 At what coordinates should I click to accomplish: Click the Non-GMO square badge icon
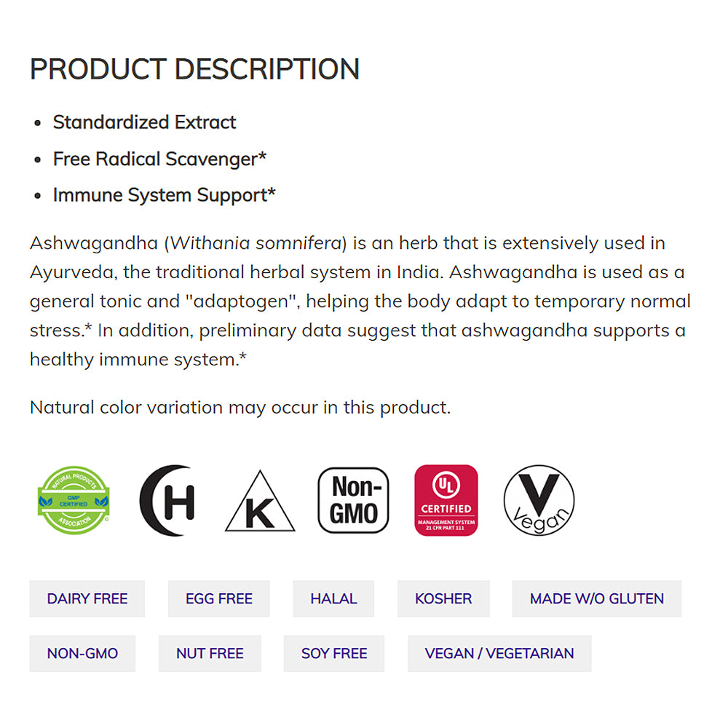pyautogui.click(x=354, y=500)
